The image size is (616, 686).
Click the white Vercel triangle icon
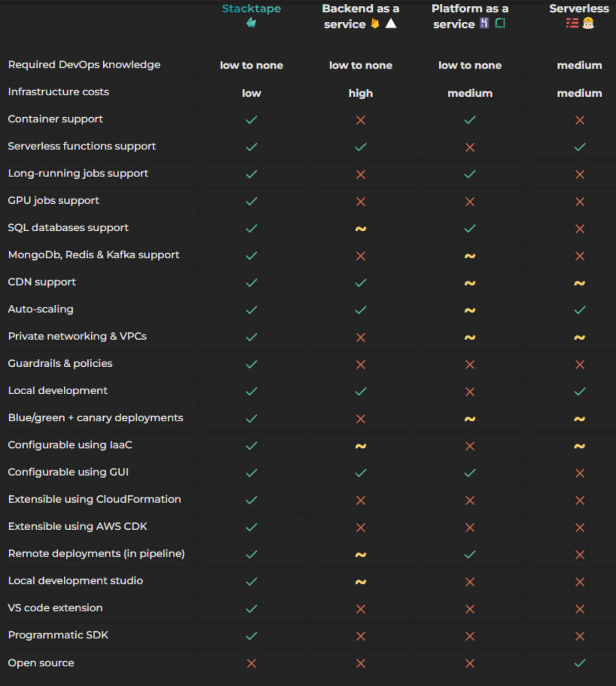pyautogui.click(x=391, y=23)
